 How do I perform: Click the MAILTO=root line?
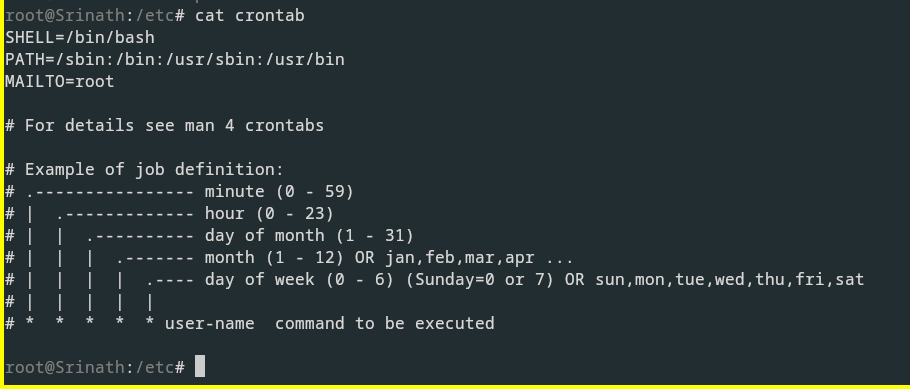(x=60, y=82)
